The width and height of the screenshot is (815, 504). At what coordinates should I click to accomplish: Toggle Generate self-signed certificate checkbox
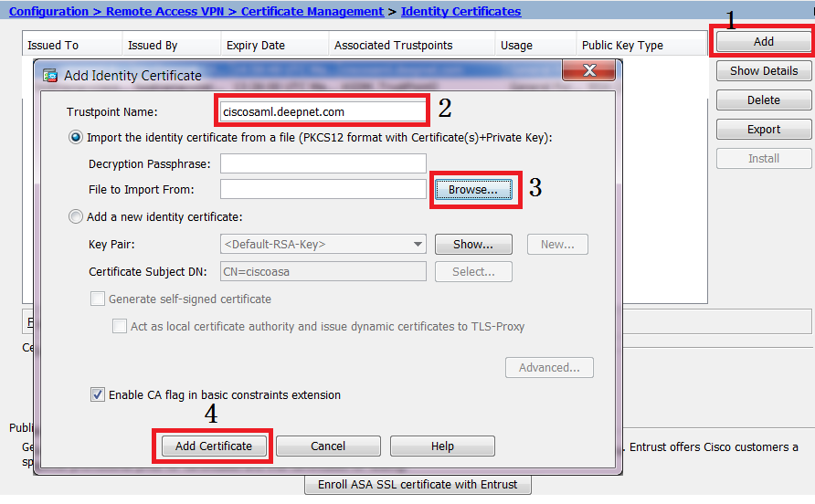click(x=98, y=299)
